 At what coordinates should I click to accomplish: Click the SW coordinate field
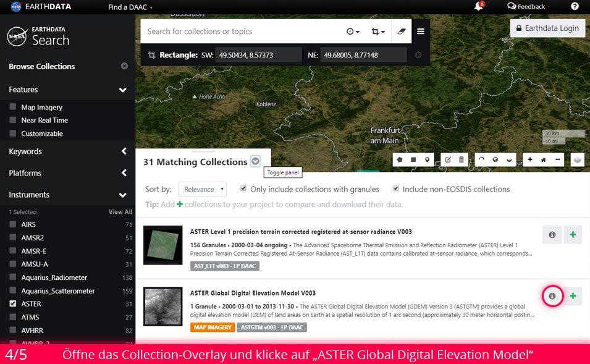pos(258,55)
